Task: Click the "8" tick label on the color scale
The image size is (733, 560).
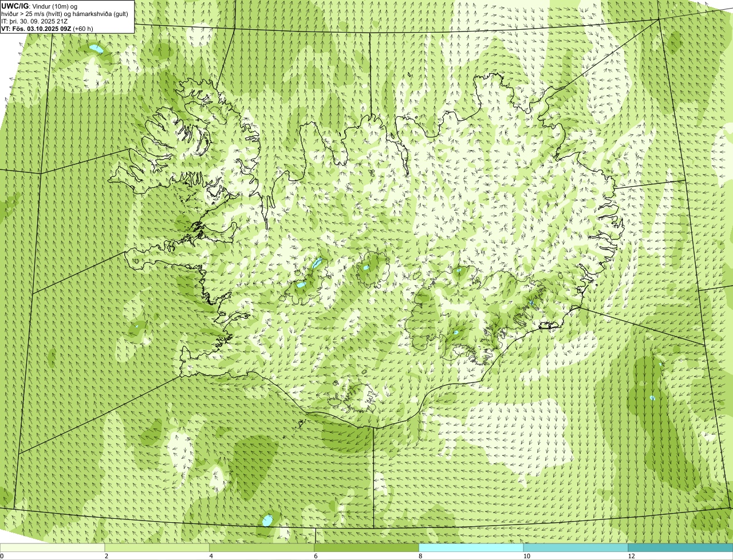Action: (420, 556)
